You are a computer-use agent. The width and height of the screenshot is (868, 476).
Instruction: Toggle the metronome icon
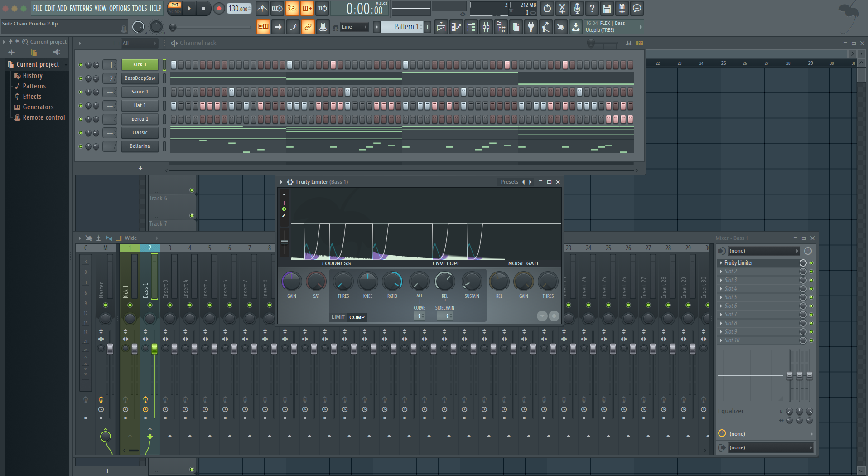click(262, 8)
